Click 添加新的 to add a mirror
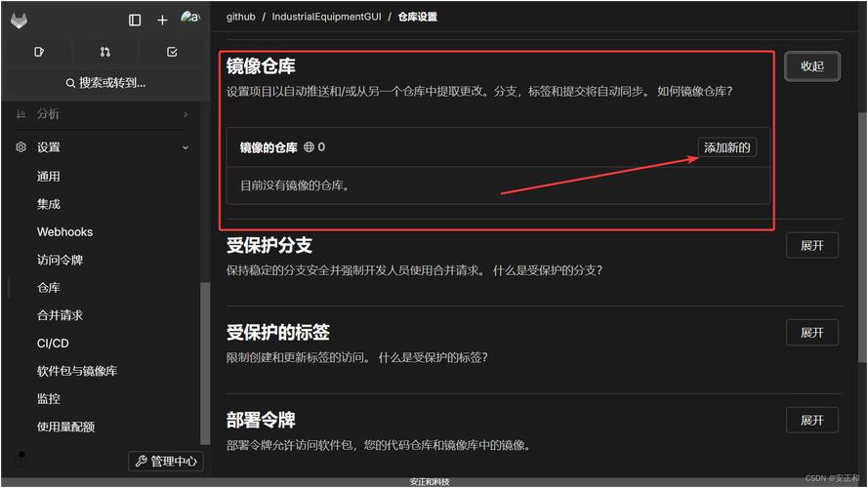Image resolution: width=868 pixels, height=488 pixels. 726,147
